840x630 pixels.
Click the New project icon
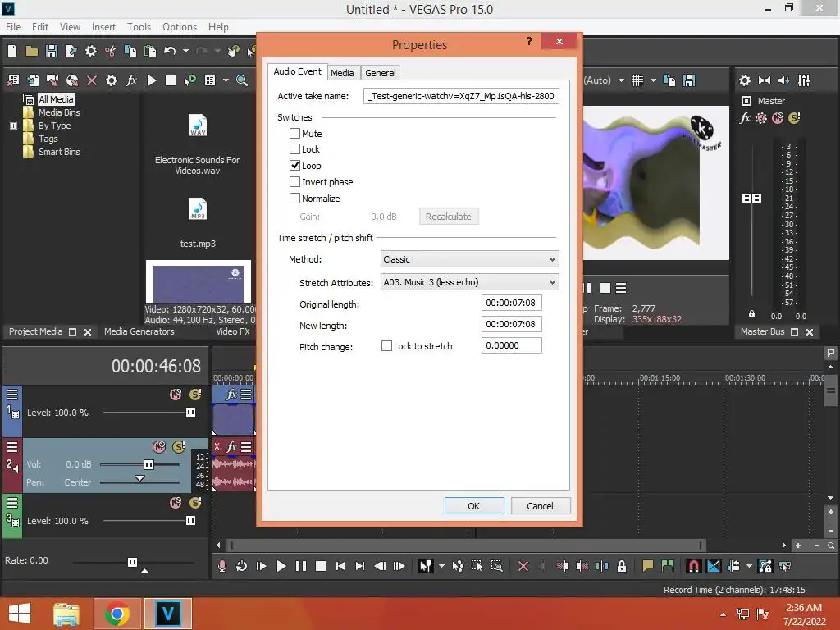[x=12, y=51]
